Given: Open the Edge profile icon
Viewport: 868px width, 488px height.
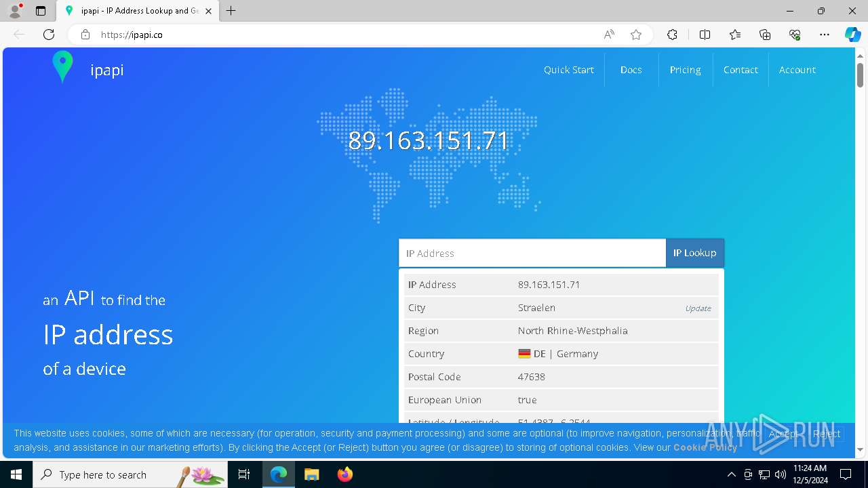Looking at the screenshot, I should 15,11.
